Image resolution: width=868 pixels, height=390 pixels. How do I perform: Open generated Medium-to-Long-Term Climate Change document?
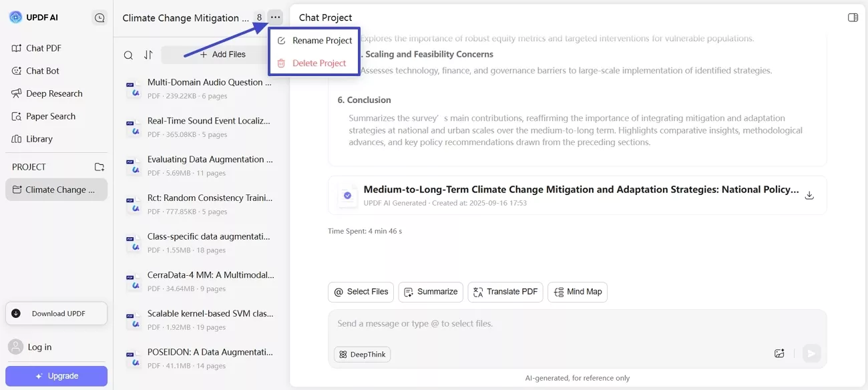pyautogui.click(x=578, y=195)
